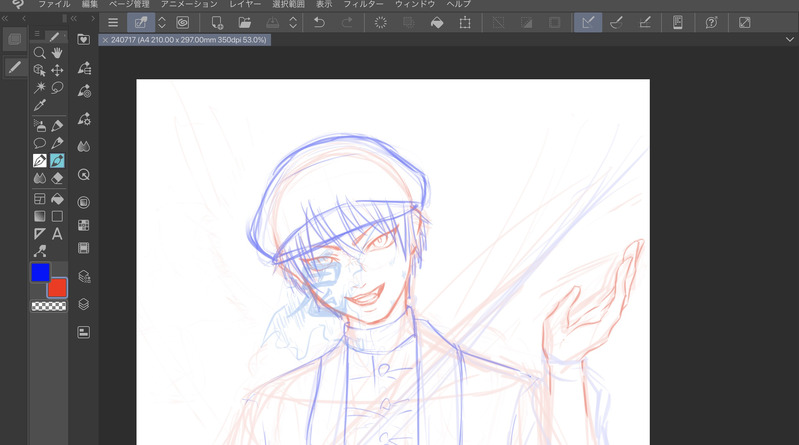Image resolution: width=799 pixels, height=445 pixels.
Task: Open the Navigator palette circle-arrow icon
Action: coord(84,175)
